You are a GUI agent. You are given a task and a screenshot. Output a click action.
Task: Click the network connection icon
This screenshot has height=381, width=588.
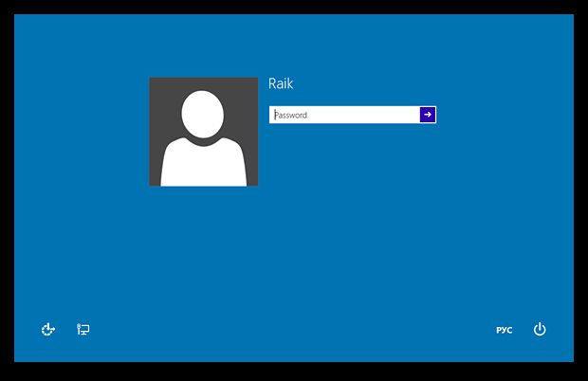(x=83, y=330)
